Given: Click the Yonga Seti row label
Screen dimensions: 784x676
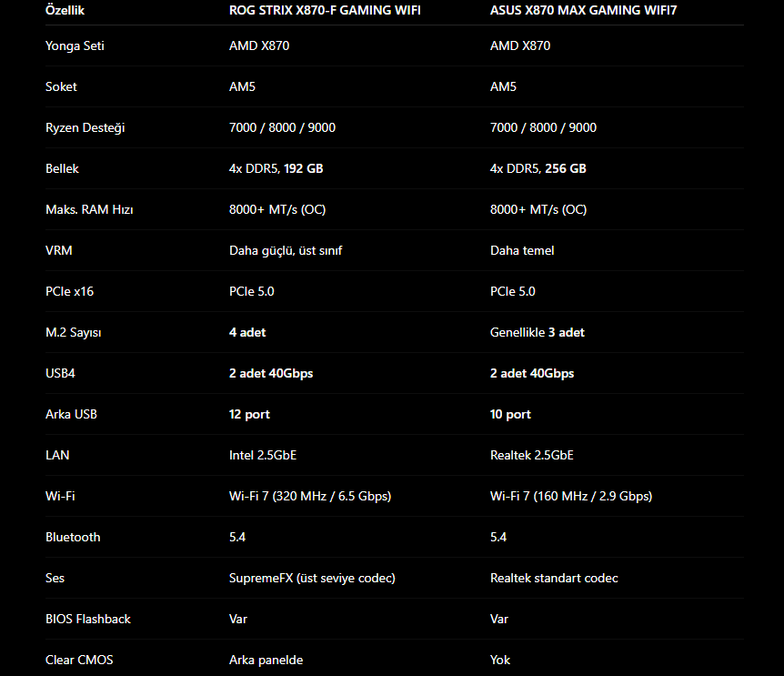Looking at the screenshot, I should 75,45.
